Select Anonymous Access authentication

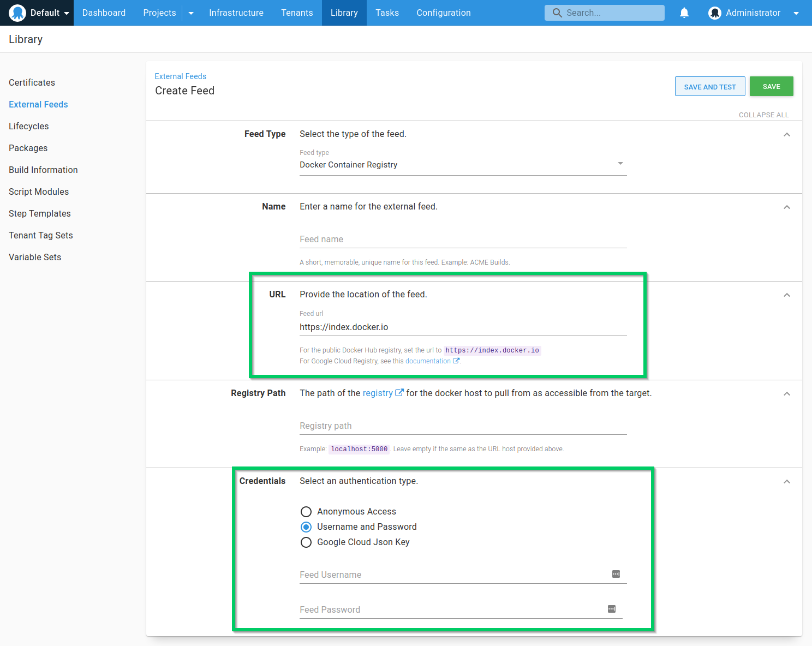point(306,512)
